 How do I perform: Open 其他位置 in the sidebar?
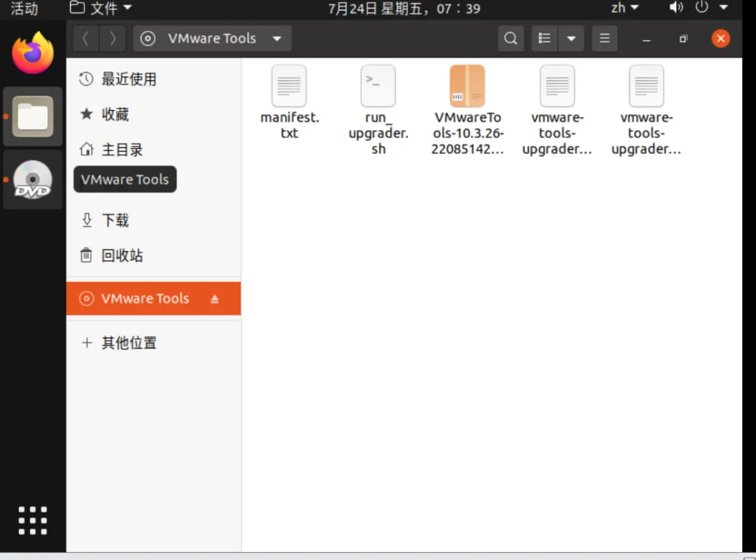153,343
